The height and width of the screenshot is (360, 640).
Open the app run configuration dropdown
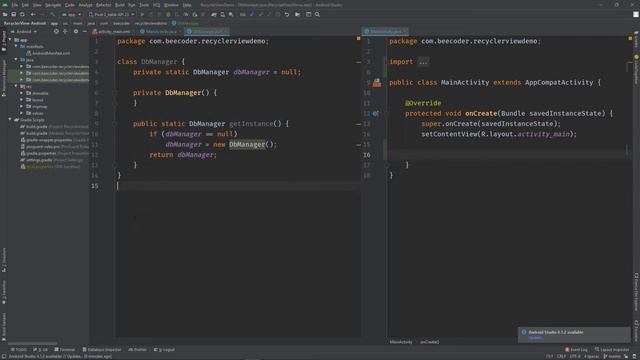coord(71,14)
